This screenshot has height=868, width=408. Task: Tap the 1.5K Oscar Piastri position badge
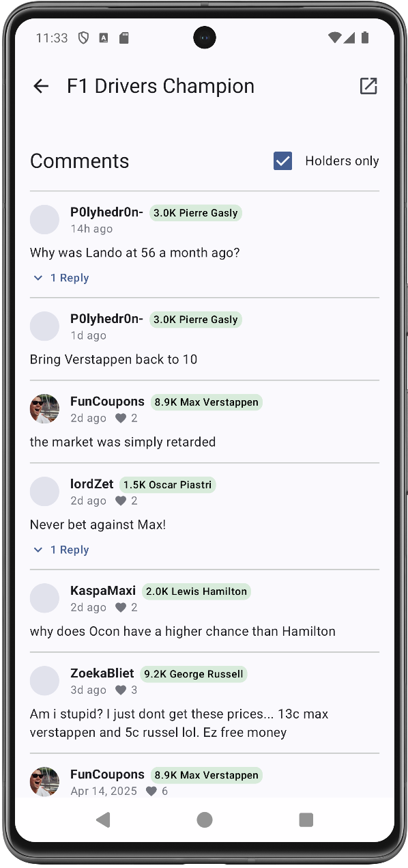168,485
